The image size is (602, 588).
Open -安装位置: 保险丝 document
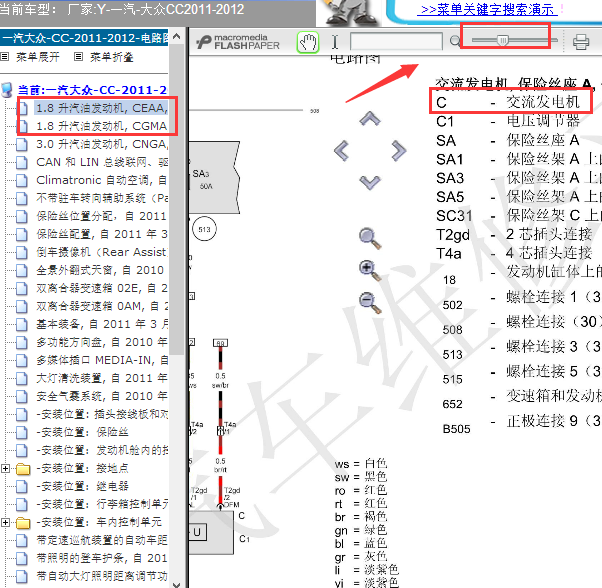tap(82, 432)
